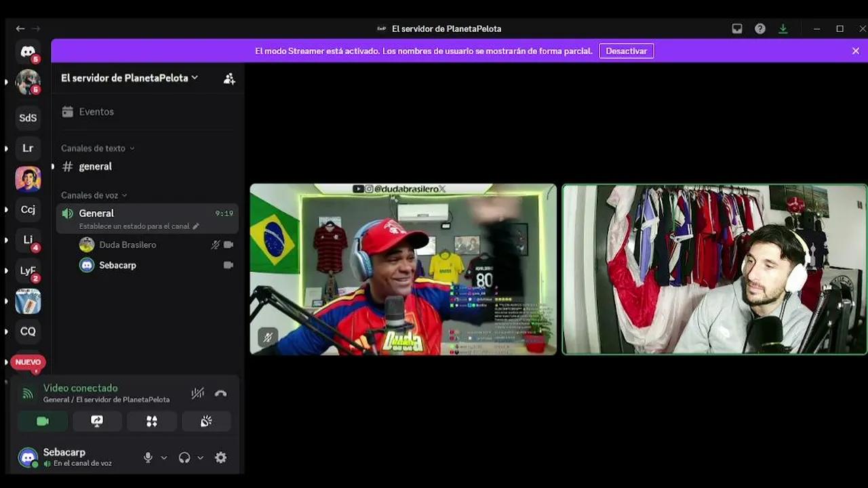Click Duda Brasilero's muted microphone icon
The image size is (868, 488).
215,245
